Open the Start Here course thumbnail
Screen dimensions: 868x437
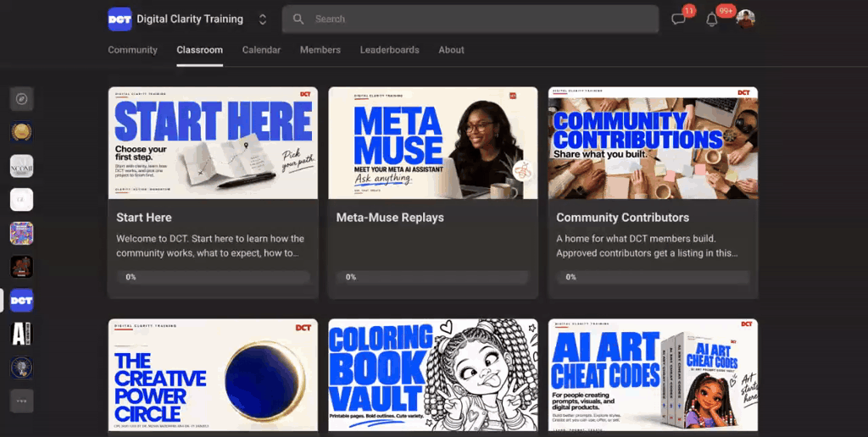point(213,143)
